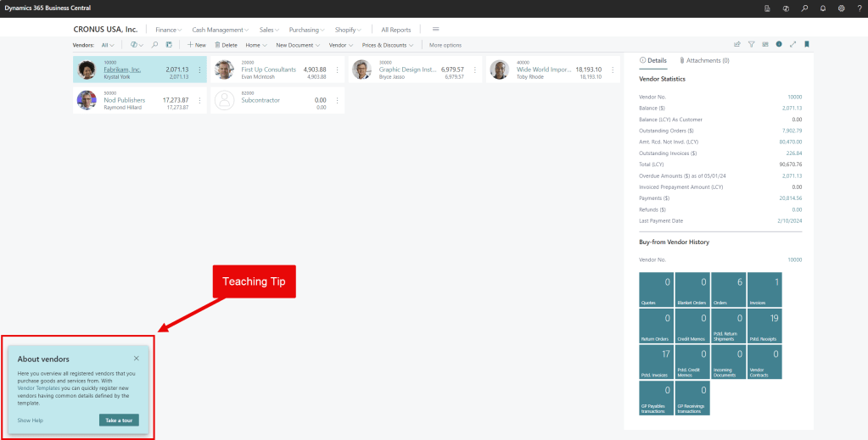Click the search magnifier beside Vendors filter
This screenshot has height=440, width=868.
[x=154, y=44]
